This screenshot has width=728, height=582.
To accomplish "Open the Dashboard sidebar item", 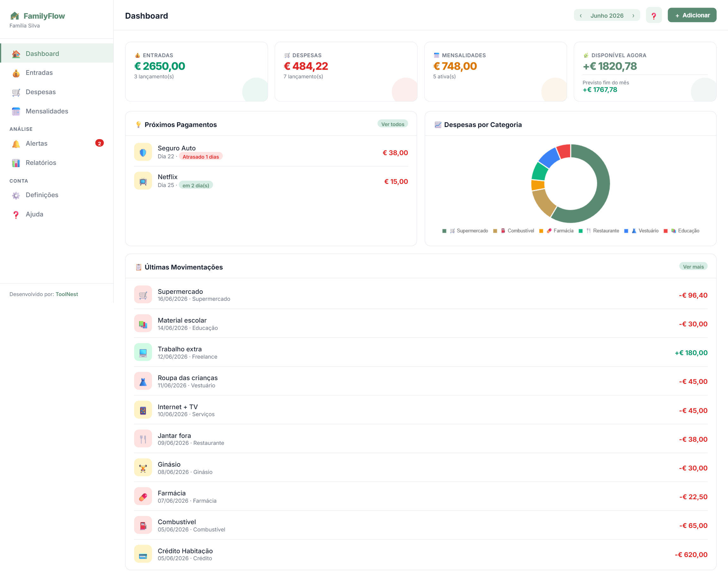I will tap(57, 53).
